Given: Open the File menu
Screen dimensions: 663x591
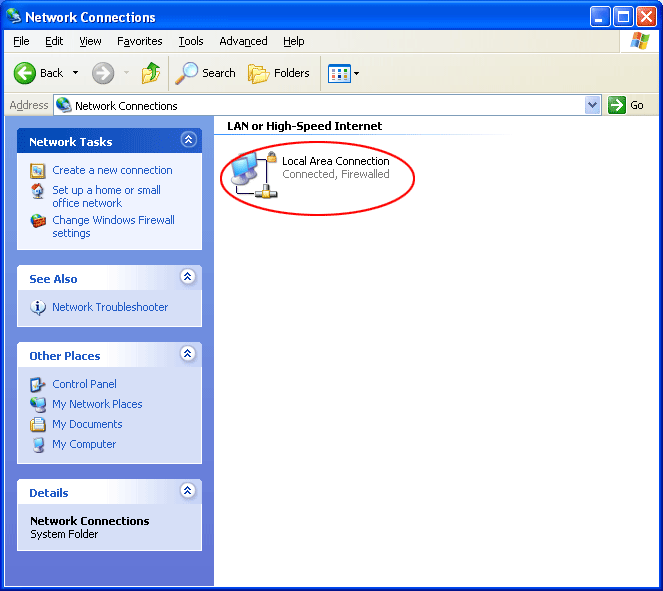Looking at the screenshot, I should (x=21, y=41).
